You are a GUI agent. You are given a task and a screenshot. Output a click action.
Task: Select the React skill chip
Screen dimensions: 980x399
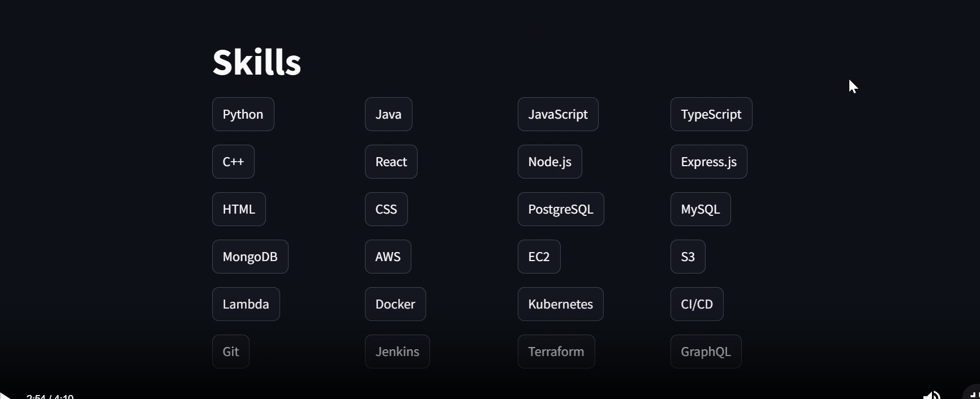click(x=391, y=162)
